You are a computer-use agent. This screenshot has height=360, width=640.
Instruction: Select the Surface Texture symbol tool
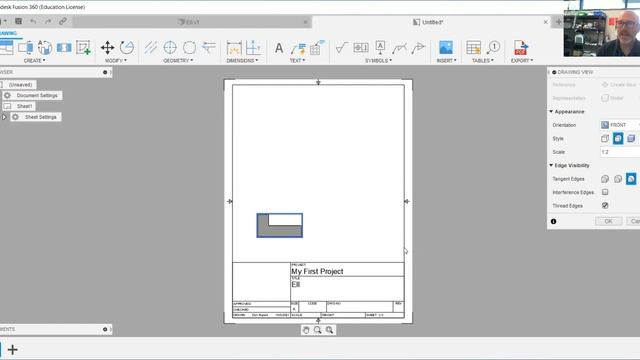[x=341, y=48]
